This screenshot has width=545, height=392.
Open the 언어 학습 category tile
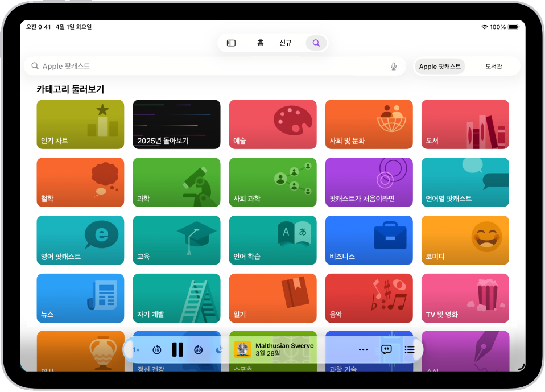(273, 241)
